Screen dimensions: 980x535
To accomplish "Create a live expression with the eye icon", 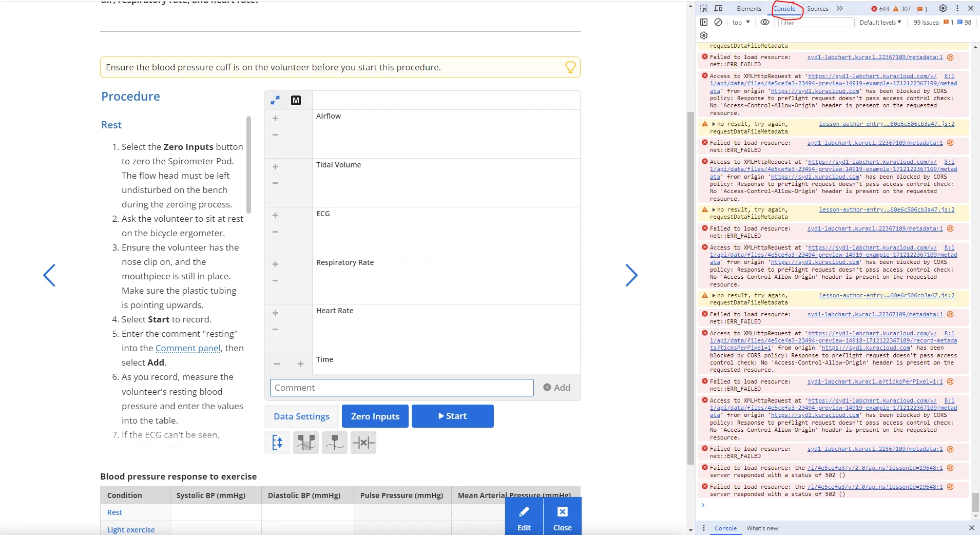I will click(764, 22).
